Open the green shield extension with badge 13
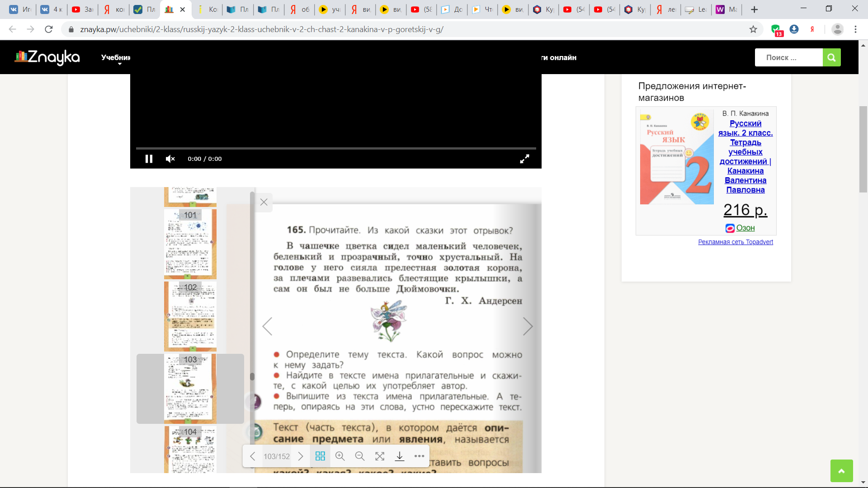 (776, 30)
